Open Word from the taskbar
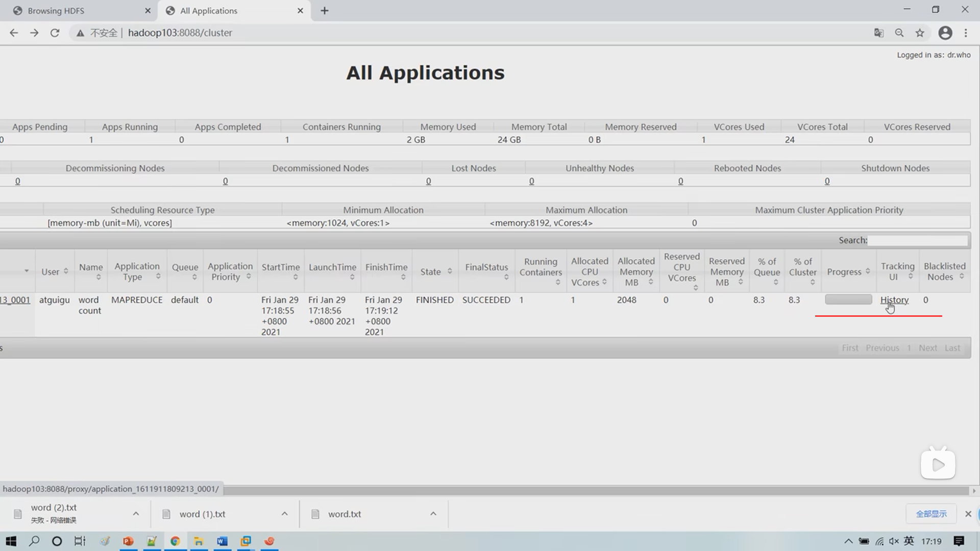The image size is (980, 551). [222, 541]
